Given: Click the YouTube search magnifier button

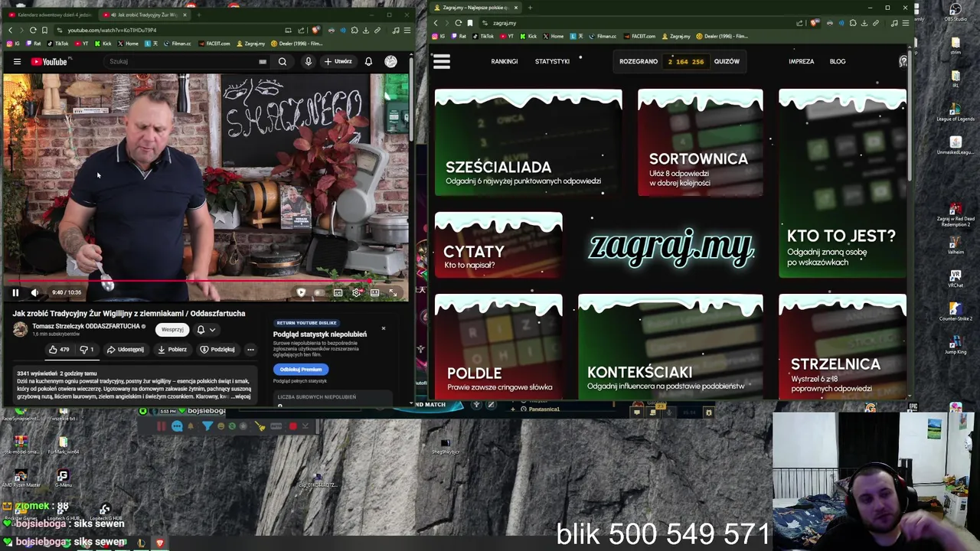Looking at the screenshot, I should [283, 61].
